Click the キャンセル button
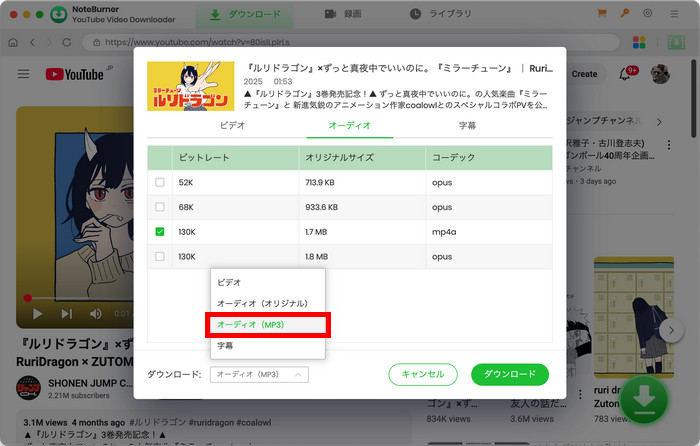The image size is (700, 446). pyautogui.click(x=423, y=374)
